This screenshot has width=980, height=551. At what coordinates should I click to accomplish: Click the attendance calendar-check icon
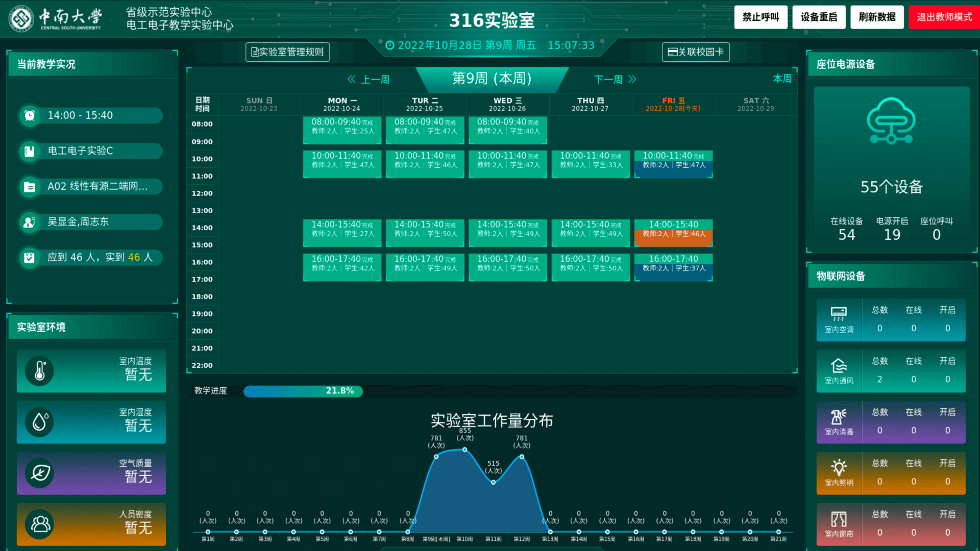pyautogui.click(x=29, y=258)
